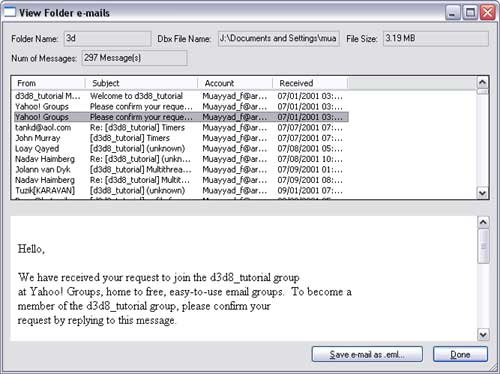Select the email from tankd@aol.com

point(181,128)
